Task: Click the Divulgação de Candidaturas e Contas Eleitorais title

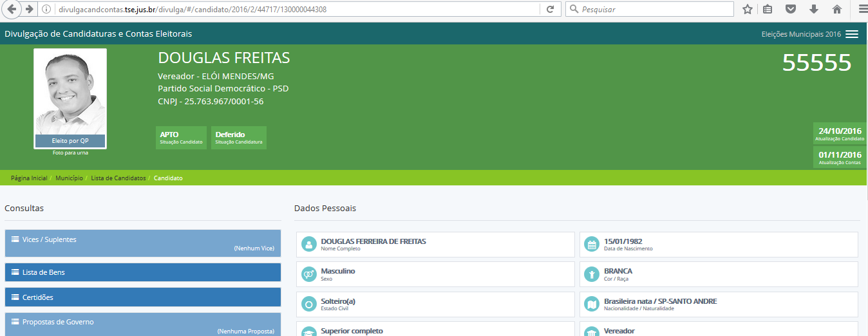Action: pyautogui.click(x=98, y=34)
